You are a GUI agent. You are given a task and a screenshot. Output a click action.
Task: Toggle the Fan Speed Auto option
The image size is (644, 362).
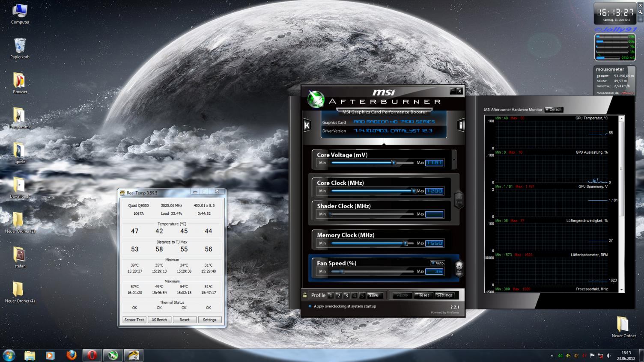point(437,263)
